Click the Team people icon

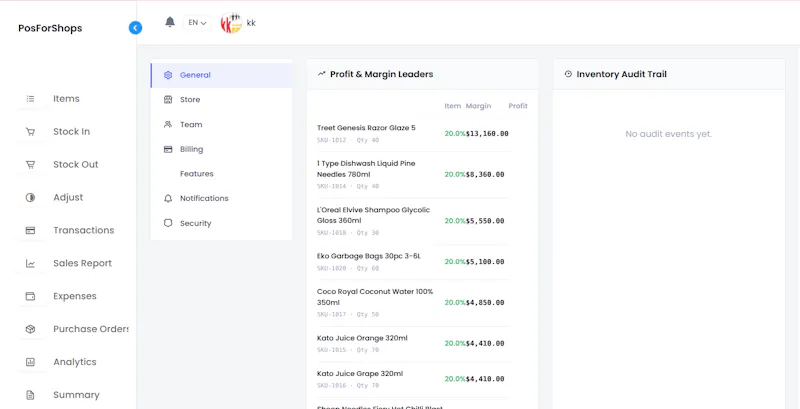[x=168, y=124]
